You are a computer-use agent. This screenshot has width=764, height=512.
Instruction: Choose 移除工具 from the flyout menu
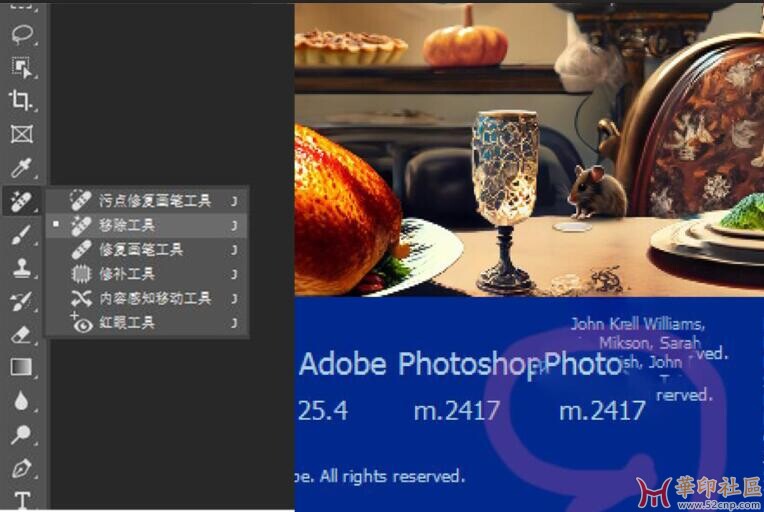click(147, 225)
